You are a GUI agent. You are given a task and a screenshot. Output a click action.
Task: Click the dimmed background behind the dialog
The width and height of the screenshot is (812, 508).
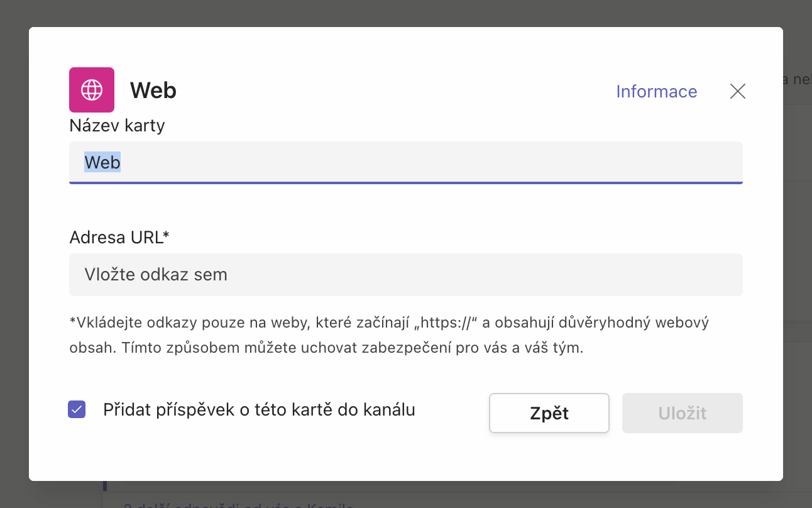coord(13,251)
